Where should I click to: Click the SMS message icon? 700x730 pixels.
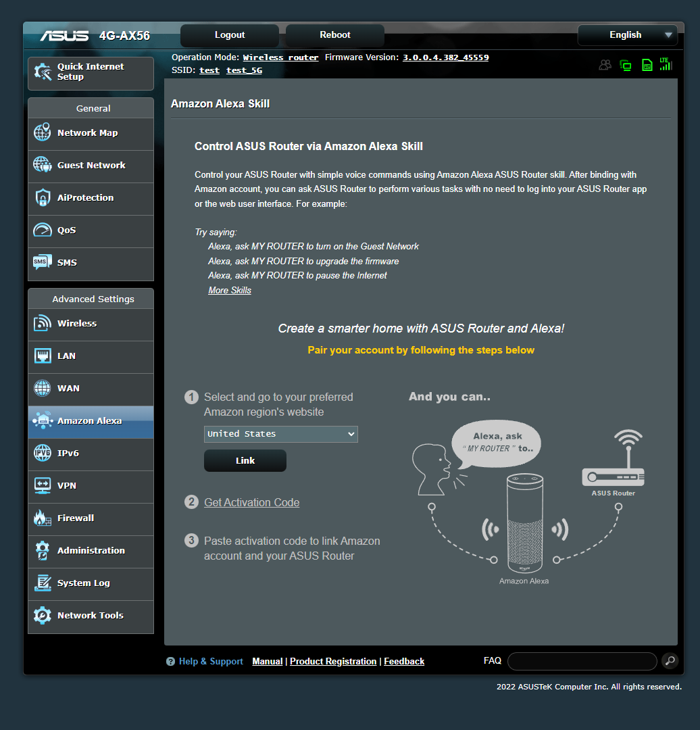[x=43, y=262]
